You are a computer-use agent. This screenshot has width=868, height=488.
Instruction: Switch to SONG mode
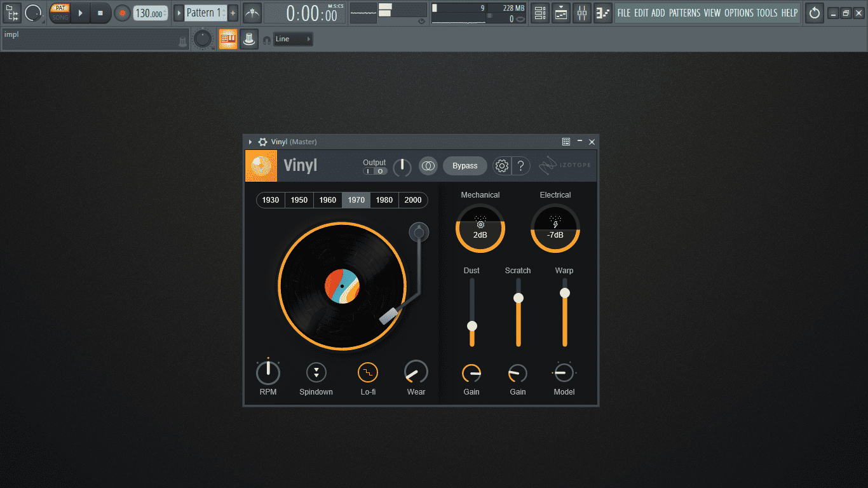coord(60,17)
